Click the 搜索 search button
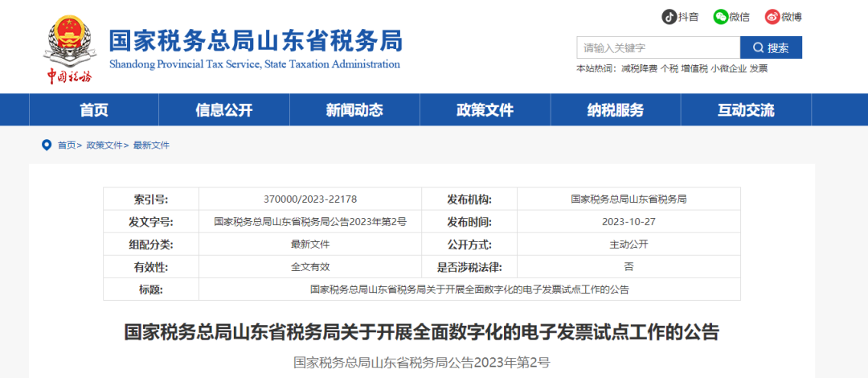 (771, 47)
